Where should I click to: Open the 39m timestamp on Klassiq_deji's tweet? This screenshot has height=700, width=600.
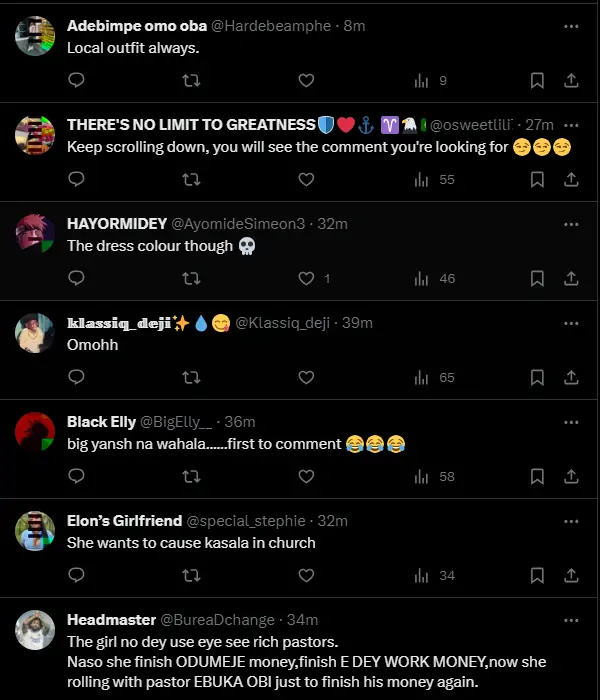(357, 323)
